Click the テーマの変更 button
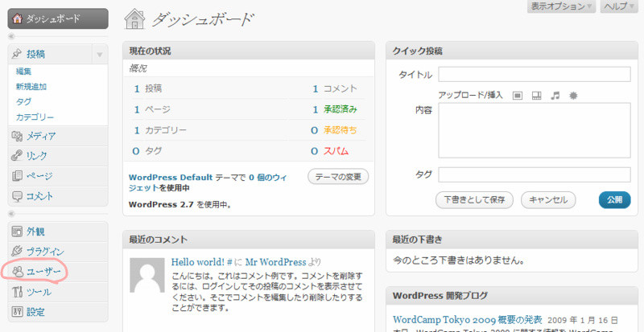This screenshot has width=644, height=332. [x=338, y=177]
